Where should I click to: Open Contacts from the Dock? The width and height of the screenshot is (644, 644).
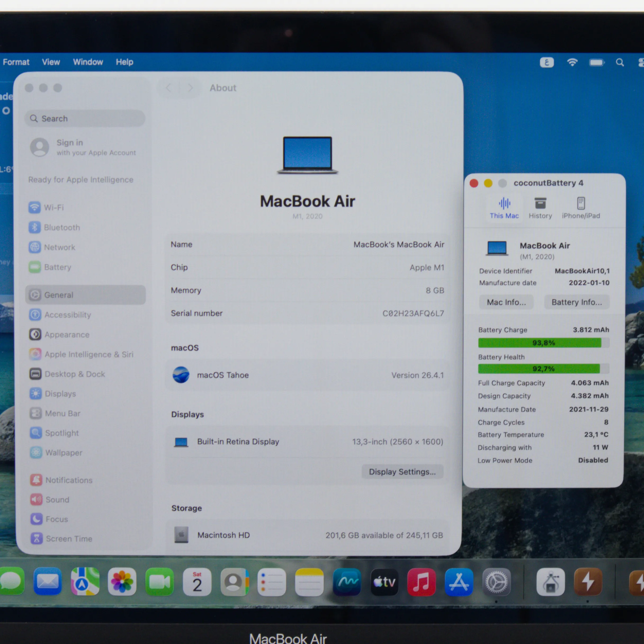pos(234,582)
